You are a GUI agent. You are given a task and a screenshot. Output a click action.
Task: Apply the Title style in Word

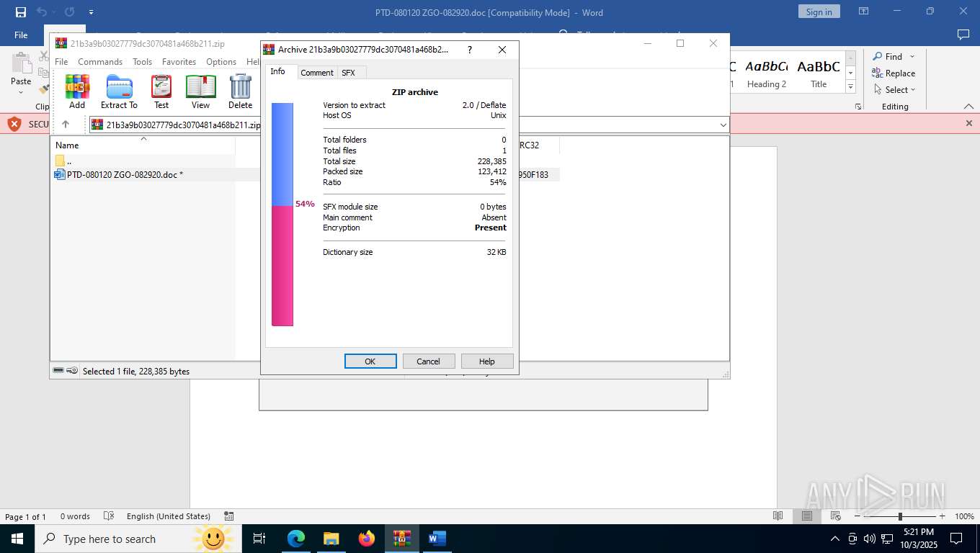click(x=819, y=74)
